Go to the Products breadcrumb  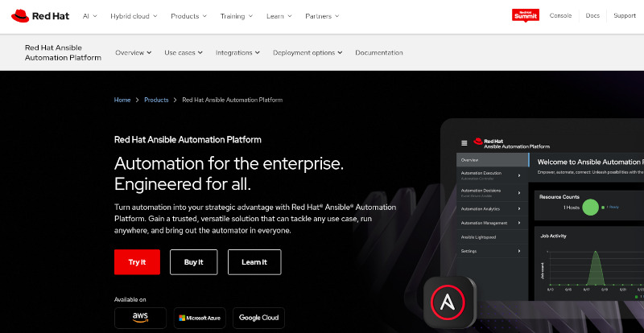tap(156, 100)
